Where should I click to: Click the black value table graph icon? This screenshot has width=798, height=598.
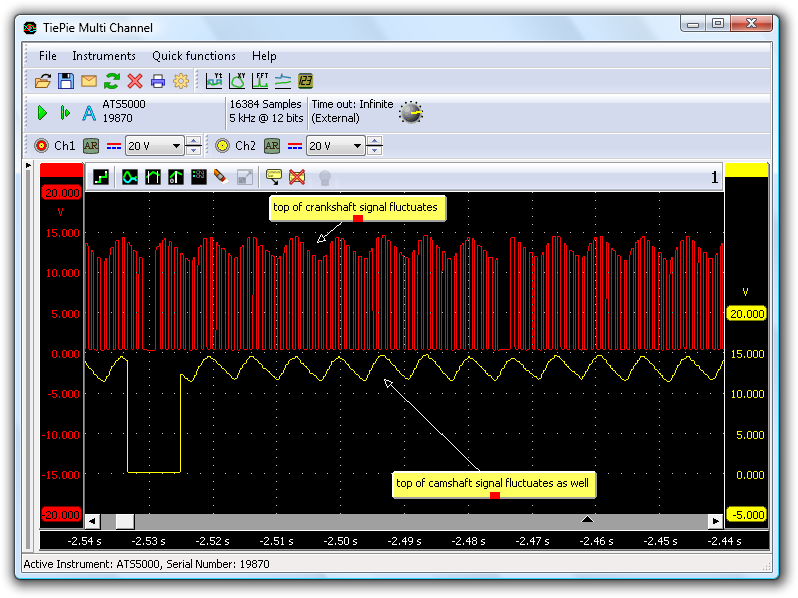coord(198,177)
